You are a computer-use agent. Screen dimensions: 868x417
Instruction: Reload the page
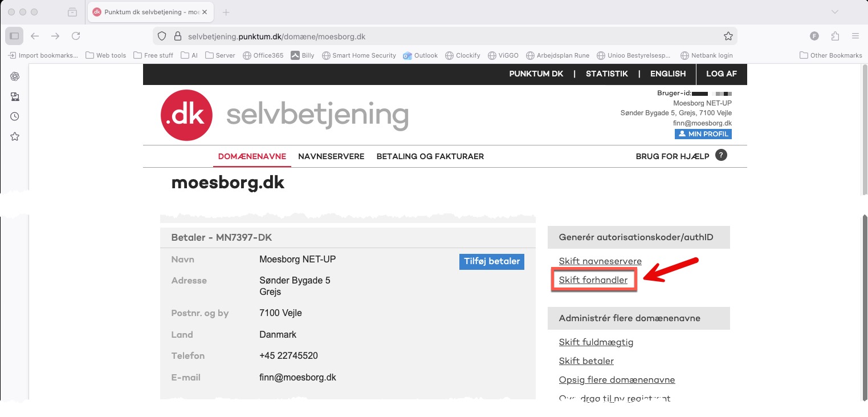point(76,36)
